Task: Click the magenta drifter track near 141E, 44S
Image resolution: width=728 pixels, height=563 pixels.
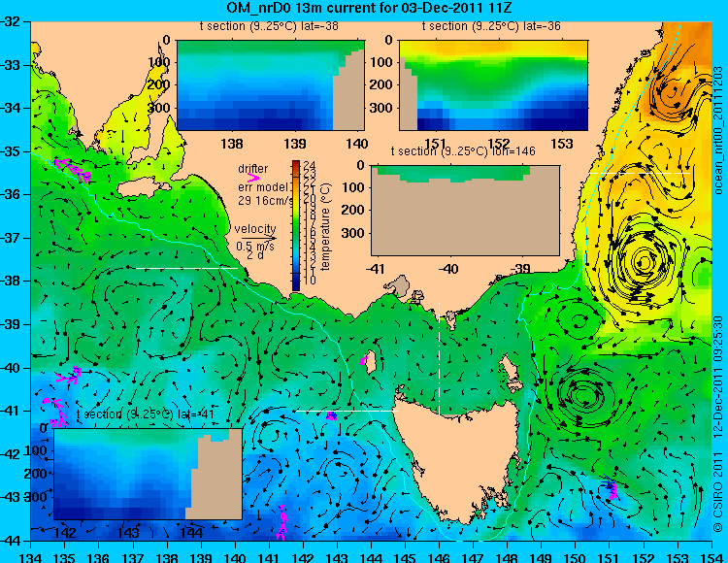Action: point(281,521)
